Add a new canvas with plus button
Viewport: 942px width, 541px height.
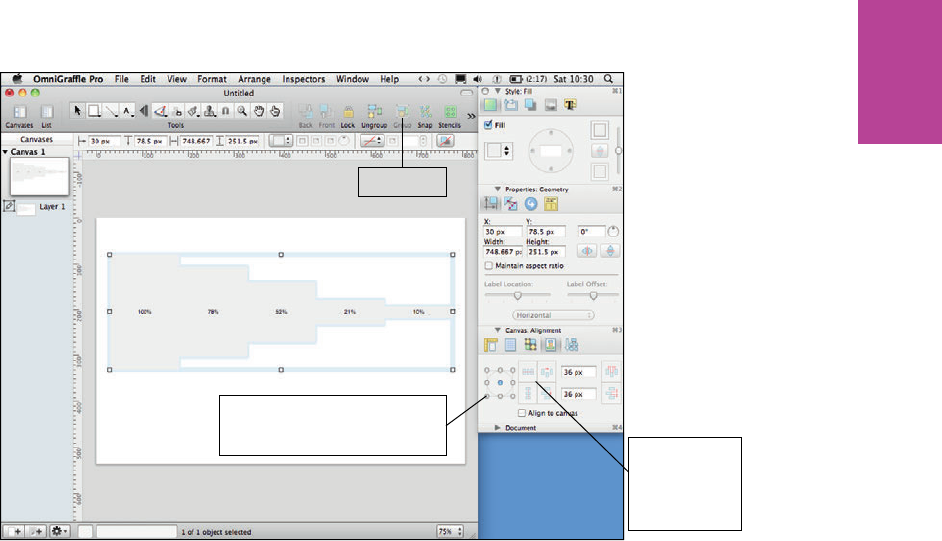tap(14, 531)
